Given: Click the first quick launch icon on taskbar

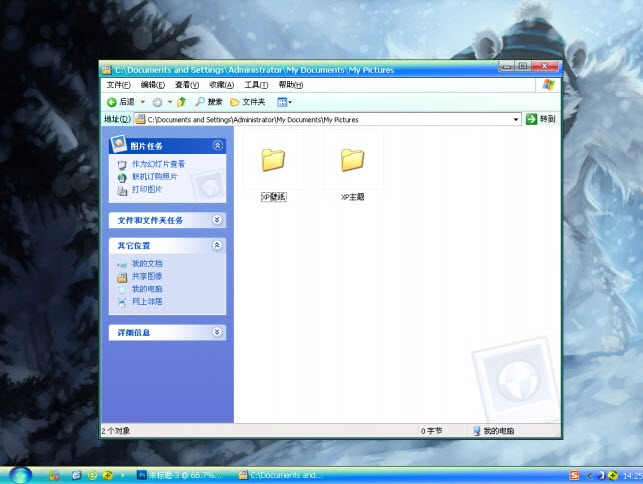Looking at the screenshot, I should tap(54, 475).
